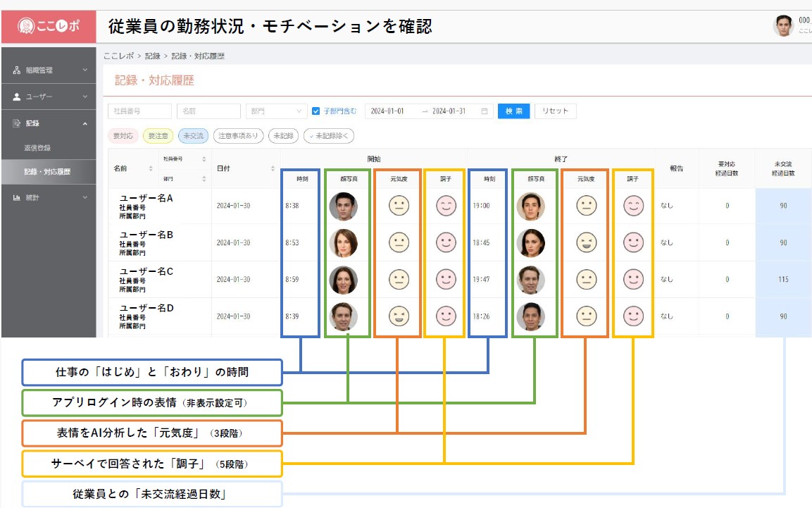The width and height of the screenshot is (812, 508).
Task: Click ユーザー名D's start face photo
Action: point(343,316)
